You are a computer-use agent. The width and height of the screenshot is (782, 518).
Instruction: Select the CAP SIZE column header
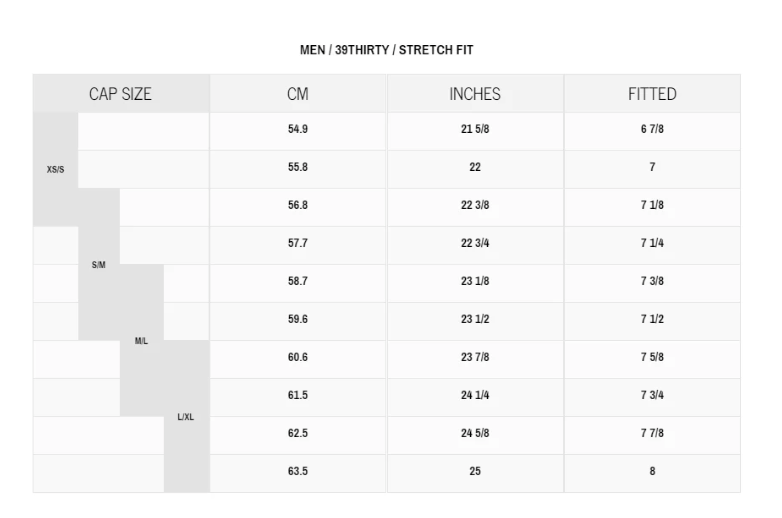[x=120, y=94]
